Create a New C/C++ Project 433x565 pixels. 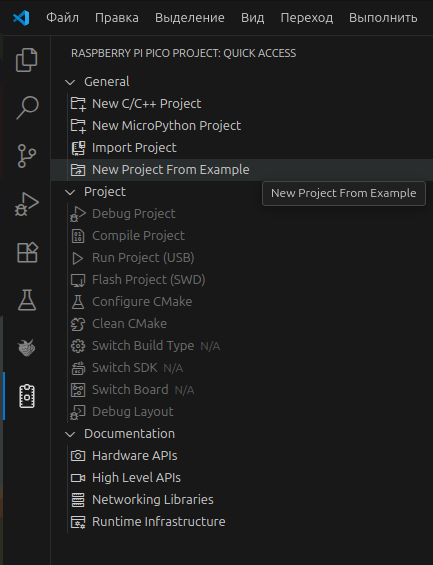[146, 104]
